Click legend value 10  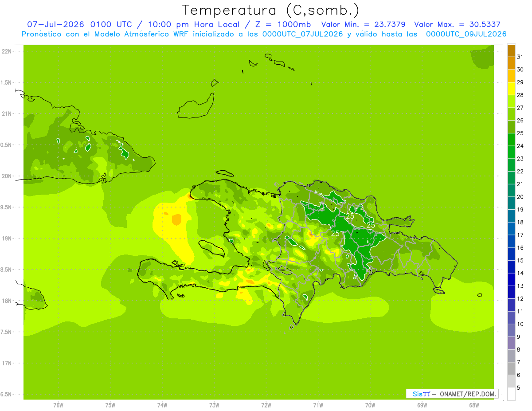coord(520,324)
